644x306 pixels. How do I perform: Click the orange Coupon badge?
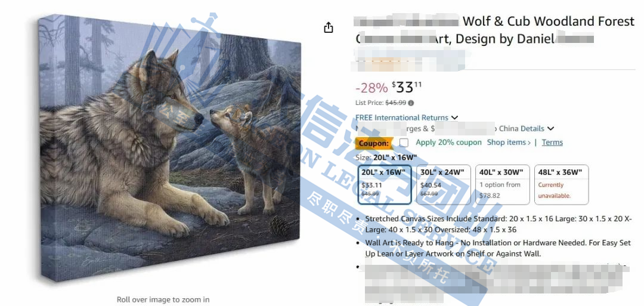[x=373, y=143]
